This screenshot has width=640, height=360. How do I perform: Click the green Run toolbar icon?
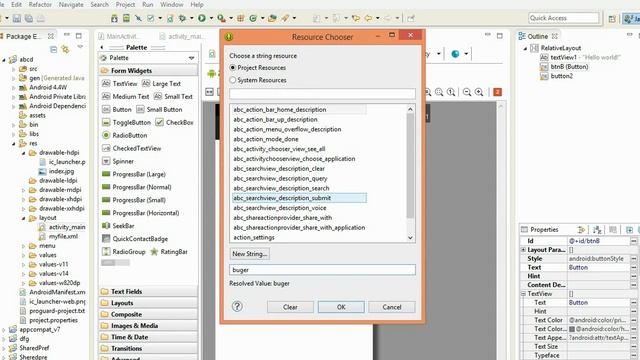[x=202, y=18]
